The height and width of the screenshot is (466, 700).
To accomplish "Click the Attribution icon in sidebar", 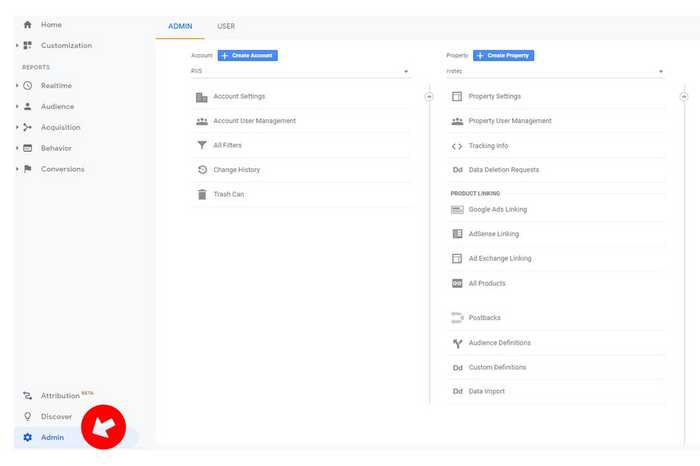I will tap(28, 396).
